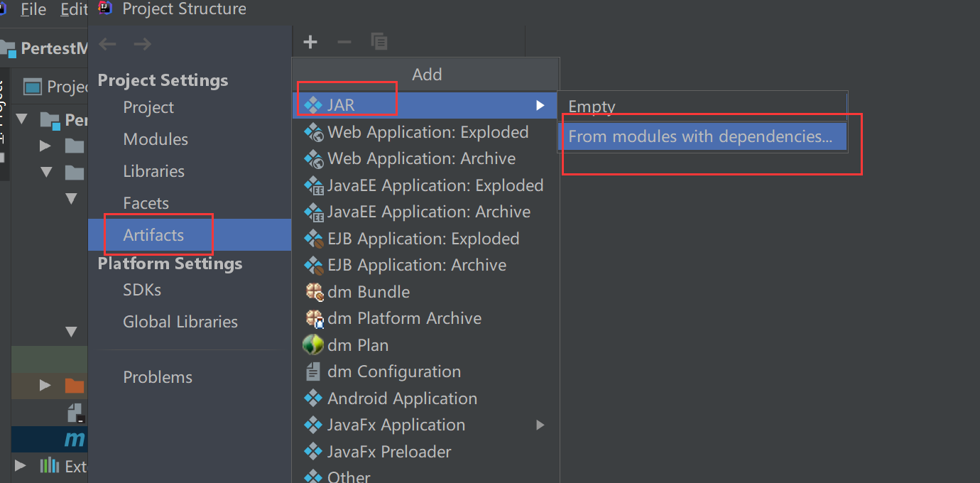Expand the JavaFx Application submenu arrow
Image resolution: width=980 pixels, height=483 pixels.
click(540, 425)
